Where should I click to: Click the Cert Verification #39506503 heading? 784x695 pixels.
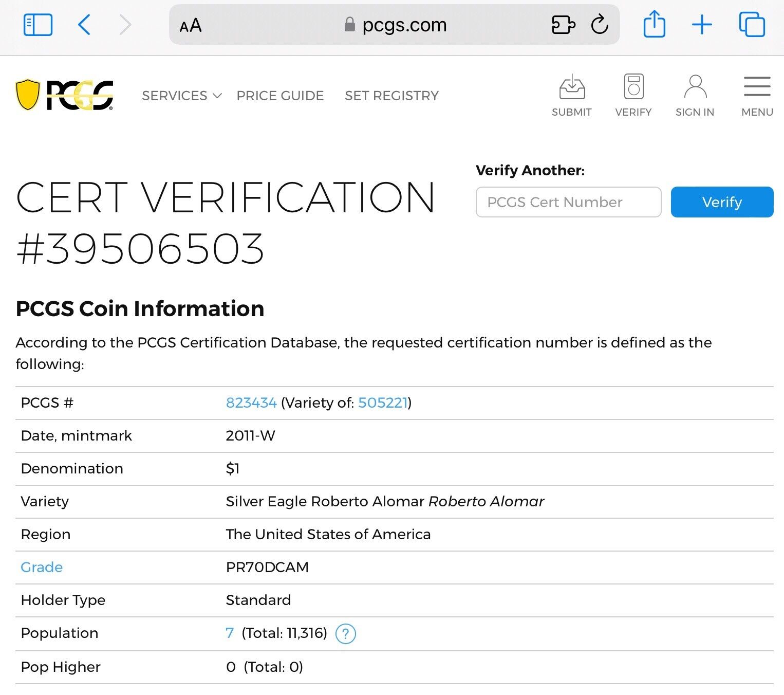pyautogui.click(x=226, y=223)
